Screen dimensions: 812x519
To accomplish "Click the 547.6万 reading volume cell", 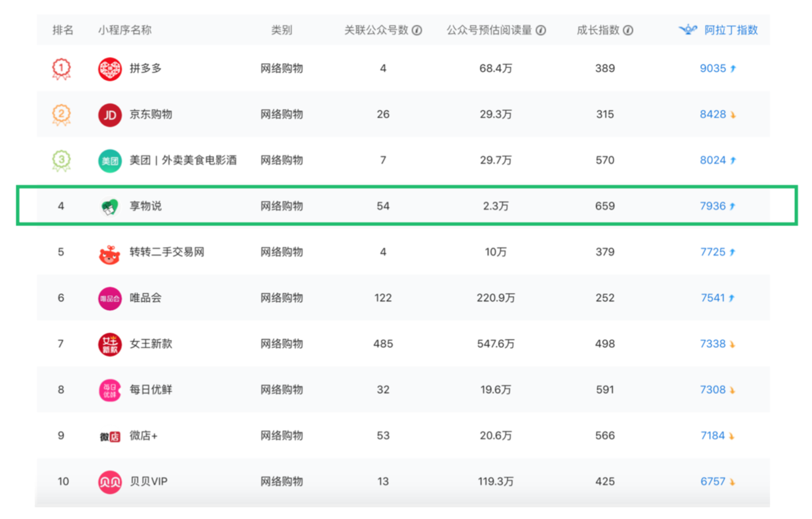I will (496, 343).
